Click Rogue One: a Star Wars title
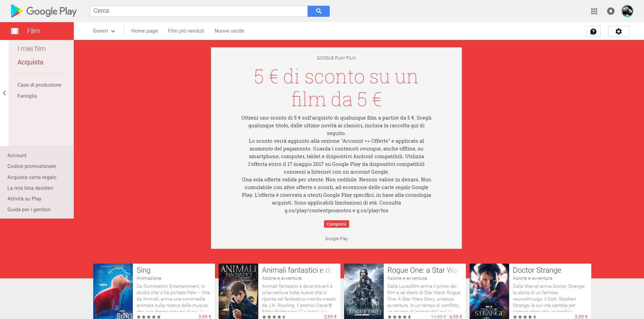 pyautogui.click(x=423, y=270)
